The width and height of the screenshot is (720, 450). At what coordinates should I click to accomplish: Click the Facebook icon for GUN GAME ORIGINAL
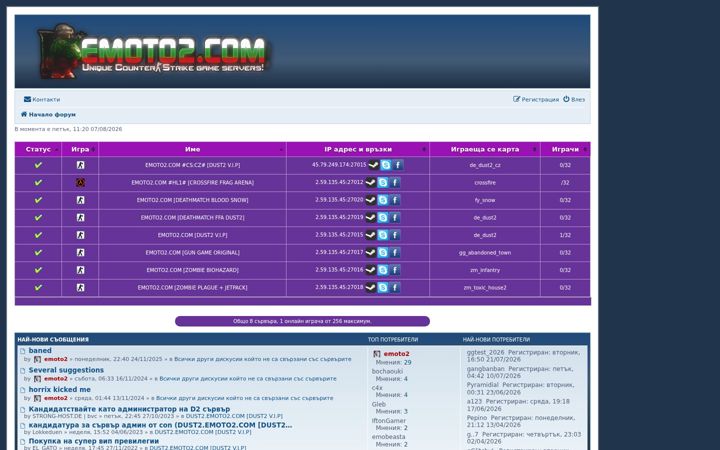394,253
